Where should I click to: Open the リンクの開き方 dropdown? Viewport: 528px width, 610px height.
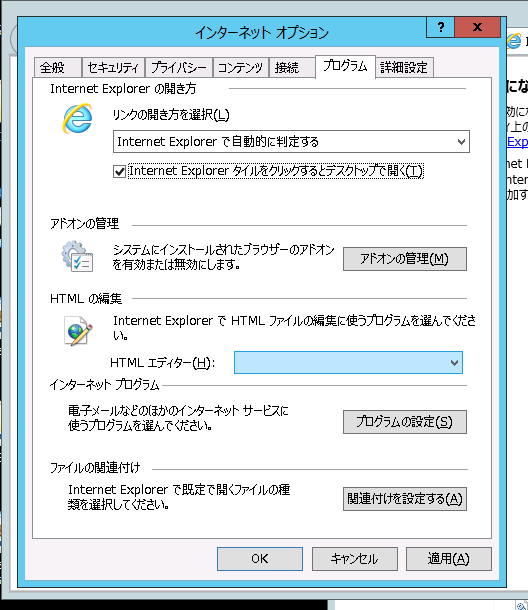tap(291, 142)
